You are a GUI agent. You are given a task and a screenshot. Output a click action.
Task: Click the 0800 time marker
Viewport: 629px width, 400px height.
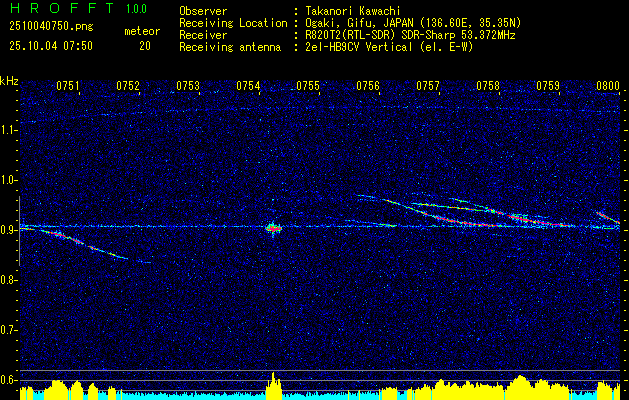point(608,86)
